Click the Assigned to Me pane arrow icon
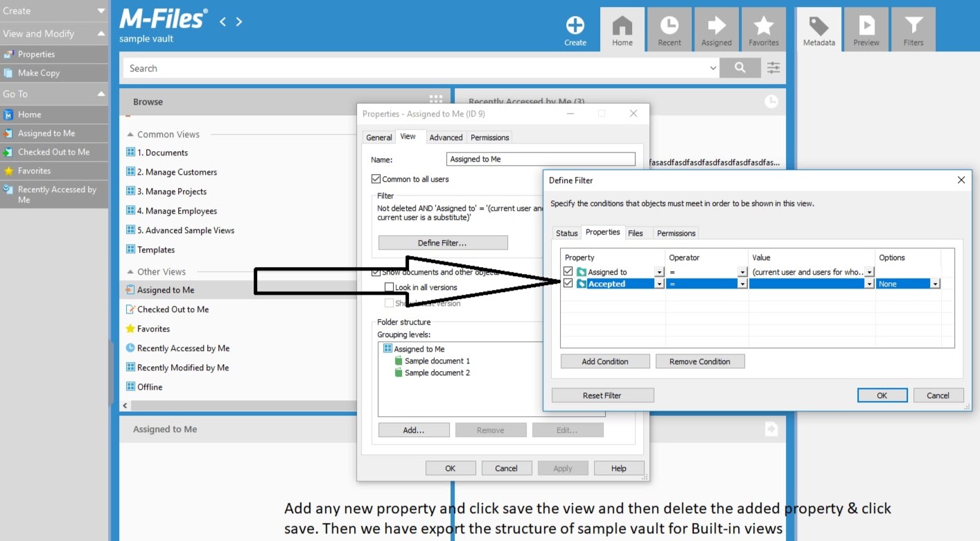 [x=771, y=429]
